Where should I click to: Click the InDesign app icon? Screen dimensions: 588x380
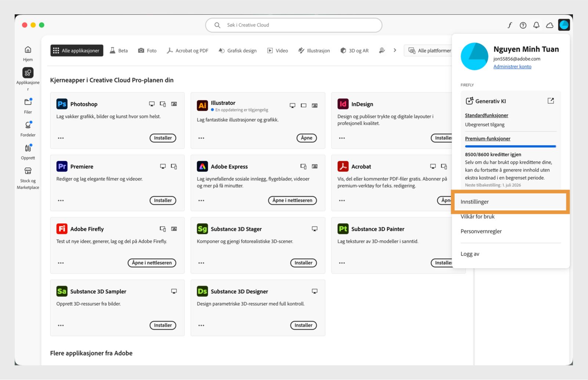point(343,104)
